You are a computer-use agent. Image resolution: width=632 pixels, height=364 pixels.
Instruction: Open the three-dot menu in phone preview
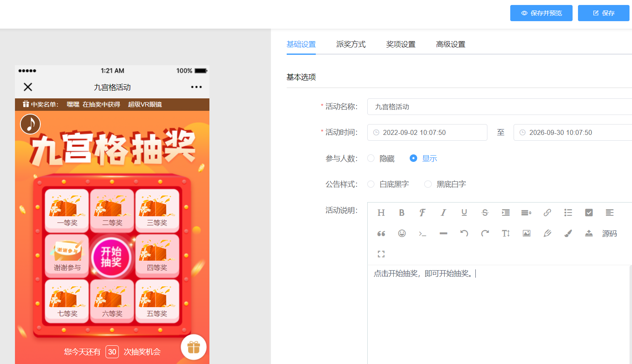tap(196, 87)
